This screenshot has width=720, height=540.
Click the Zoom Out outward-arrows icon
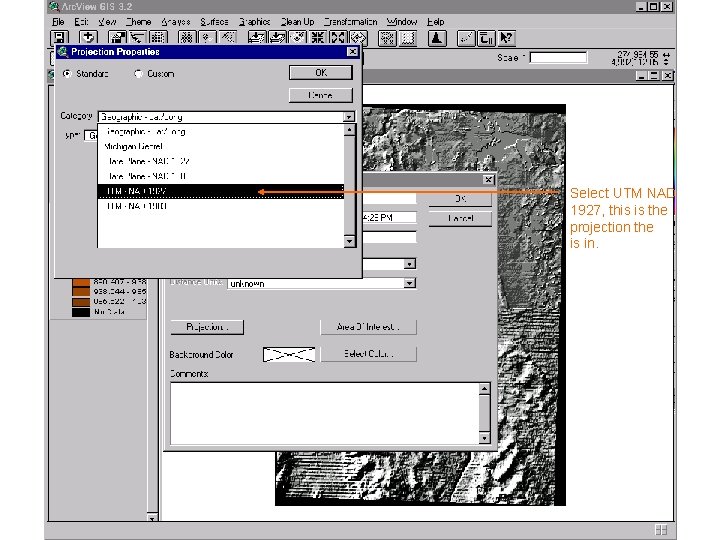pyautogui.click(x=338, y=38)
